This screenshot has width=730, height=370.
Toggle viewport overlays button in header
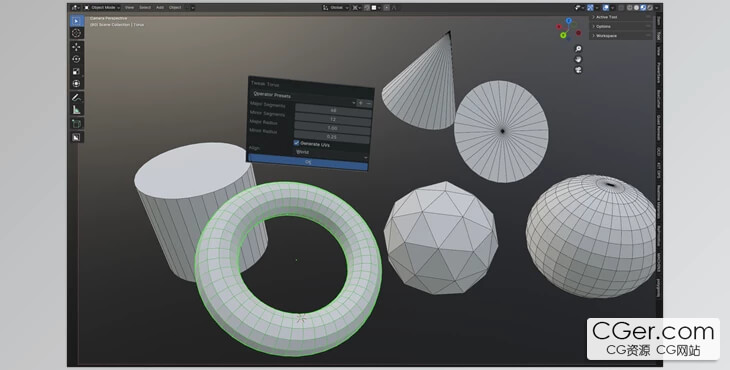coord(606,7)
